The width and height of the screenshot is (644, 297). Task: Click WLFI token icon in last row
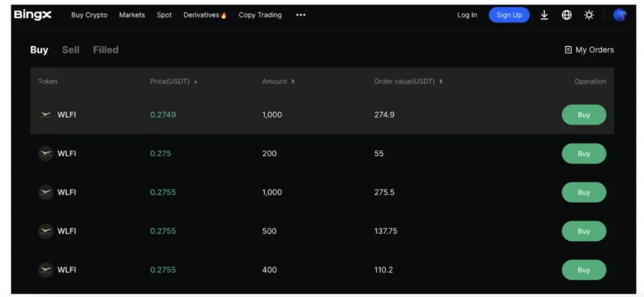point(46,270)
